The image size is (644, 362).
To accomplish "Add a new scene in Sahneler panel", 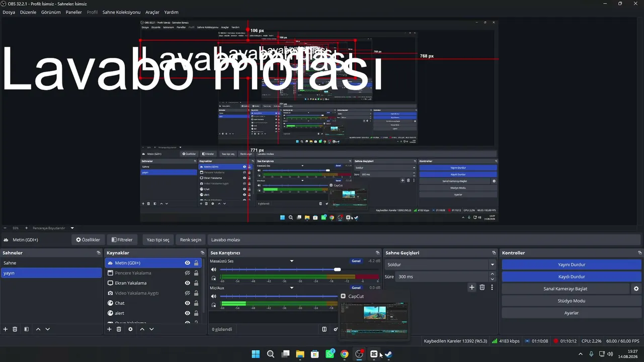I will (6, 329).
